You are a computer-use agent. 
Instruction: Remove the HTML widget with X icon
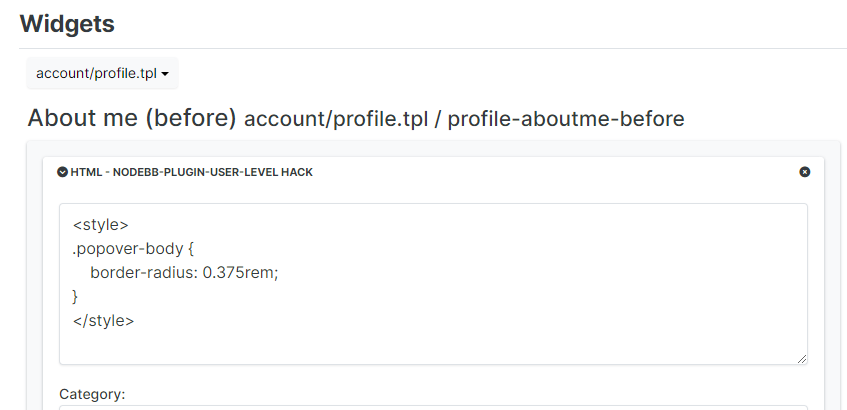pyautogui.click(x=805, y=172)
